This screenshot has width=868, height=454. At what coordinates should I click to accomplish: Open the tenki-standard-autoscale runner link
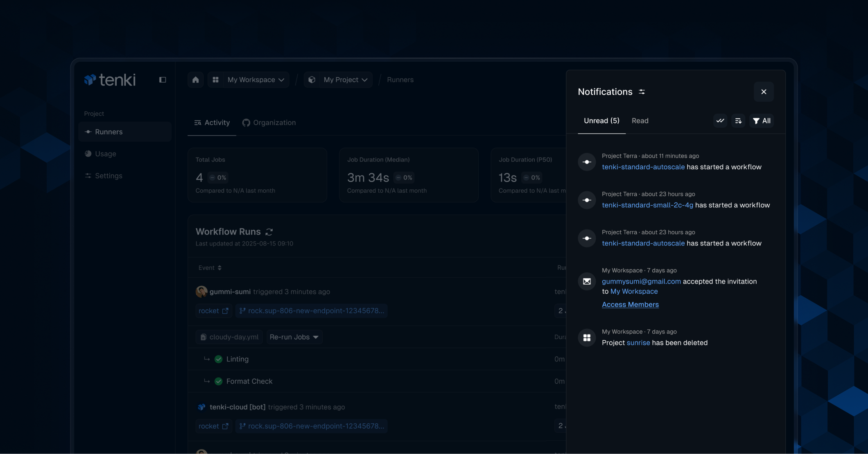point(643,167)
